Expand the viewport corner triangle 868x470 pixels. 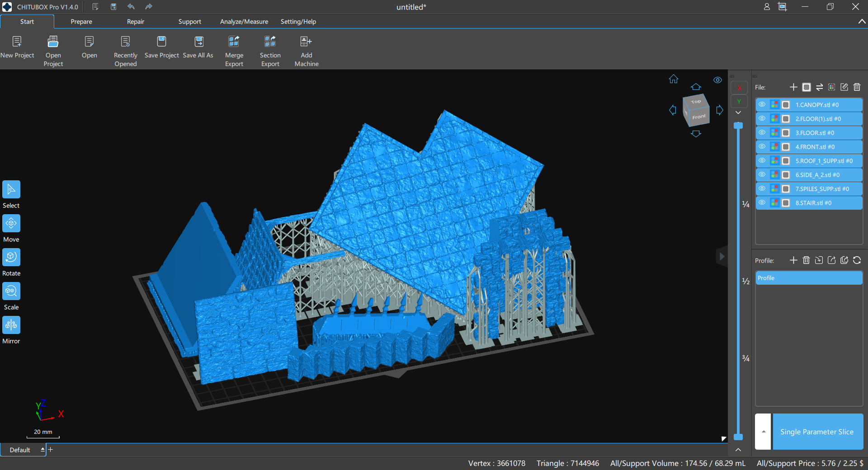[723, 438]
